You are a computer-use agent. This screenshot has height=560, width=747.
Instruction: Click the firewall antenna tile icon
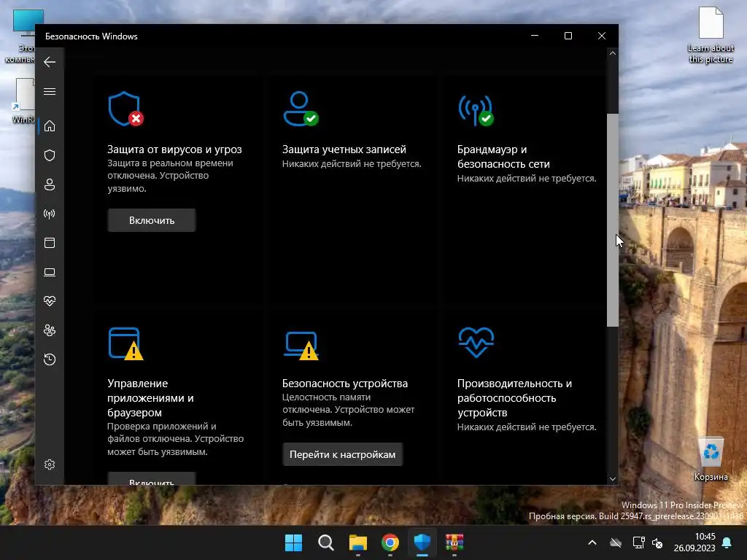click(x=476, y=109)
